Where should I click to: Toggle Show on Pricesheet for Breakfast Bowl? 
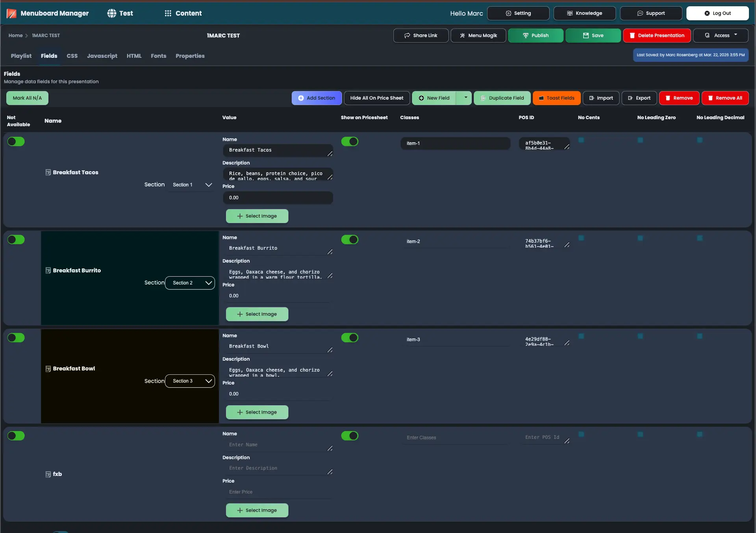pyautogui.click(x=350, y=338)
